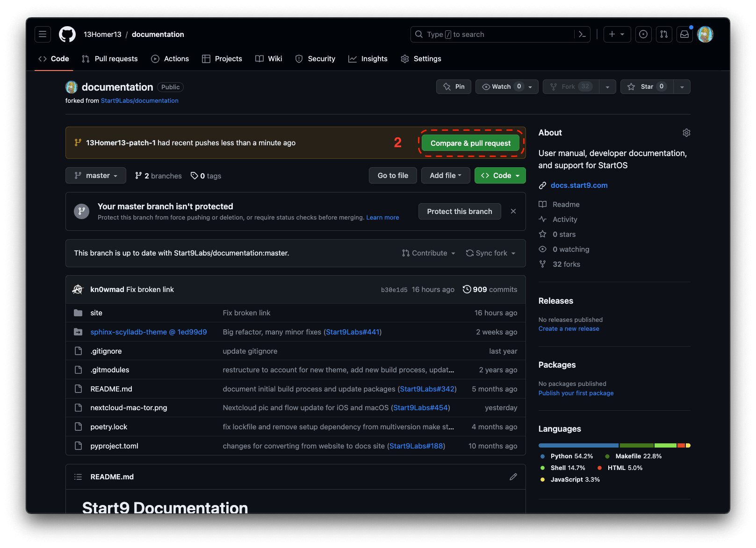Open the pull requests icon in header
The width and height of the screenshot is (756, 548).
[664, 34]
